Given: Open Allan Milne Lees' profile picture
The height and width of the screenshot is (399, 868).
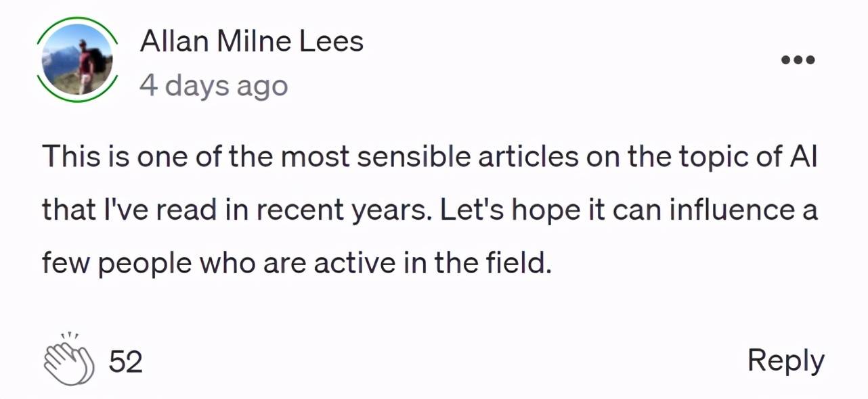Looking at the screenshot, I should (77, 60).
